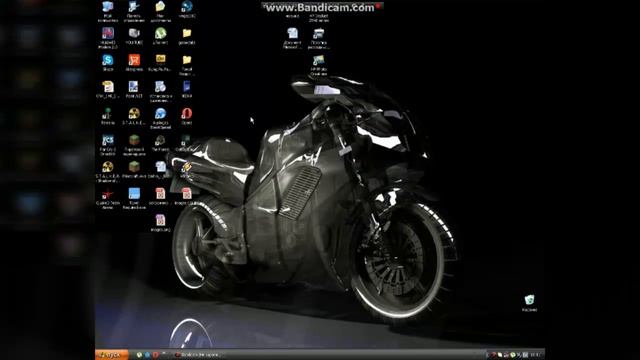
Task: Launch the Opera browser shortcut
Action: (187, 116)
